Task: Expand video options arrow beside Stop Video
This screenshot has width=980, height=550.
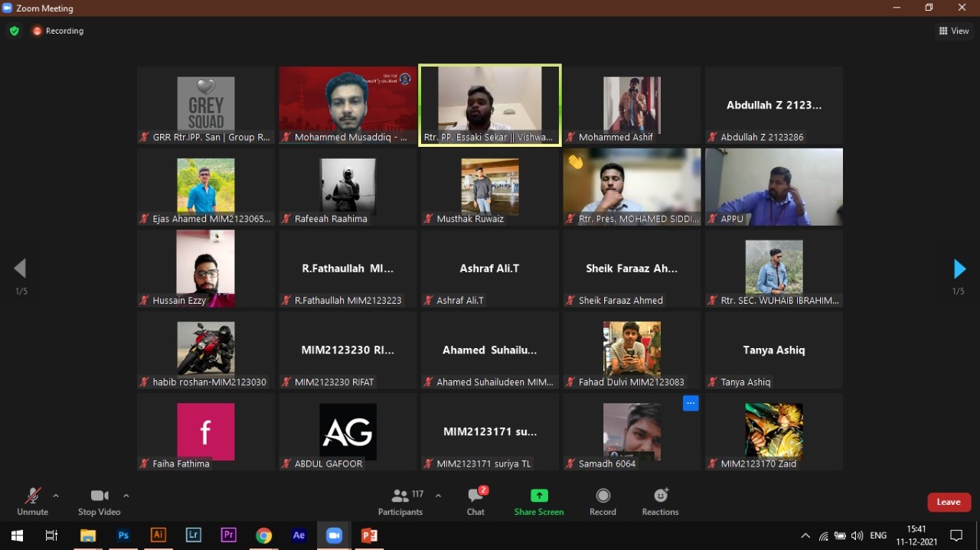Action: point(126,496)
